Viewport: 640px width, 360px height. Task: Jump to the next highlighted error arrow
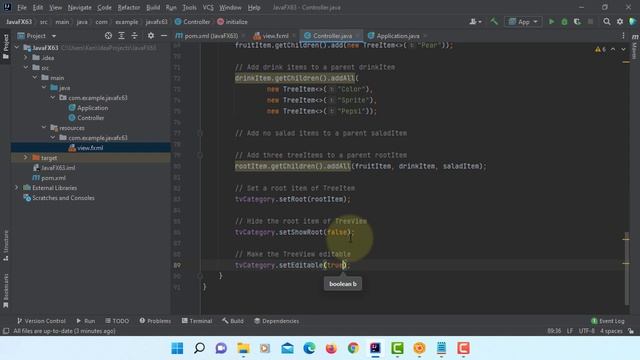(623, 49)
